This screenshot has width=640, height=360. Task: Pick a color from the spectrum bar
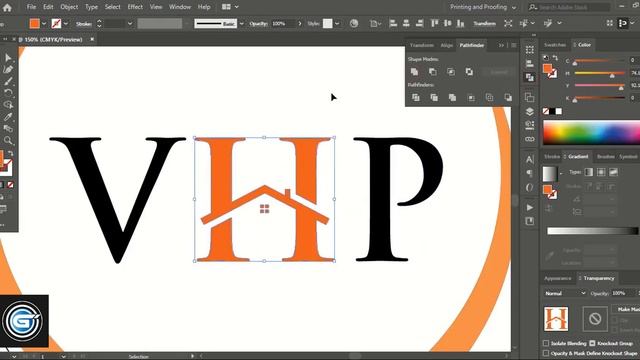pos(591,133)
